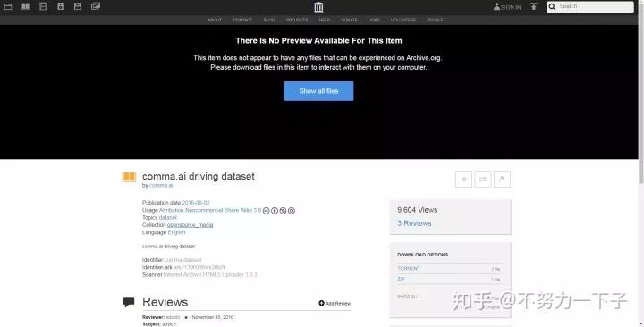Click the Show all files button
The image size is (644, 327).
(x=318, y=91)
